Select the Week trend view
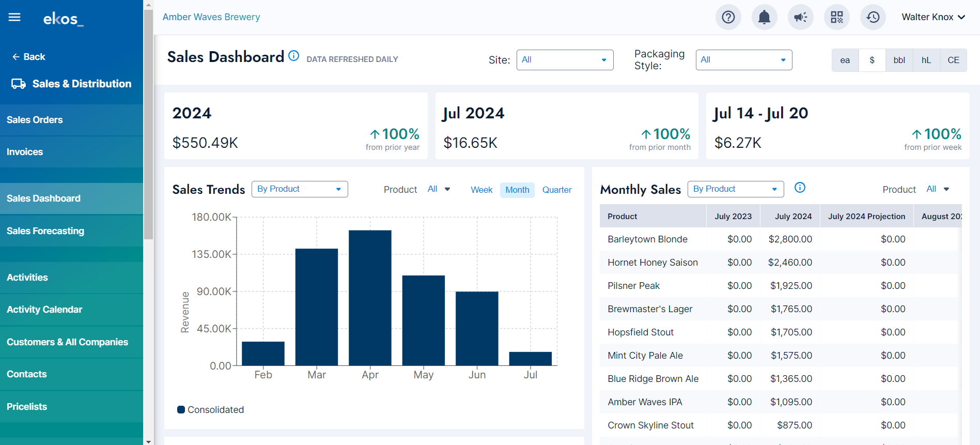This screenshot has height=445, width=980. 481,190
